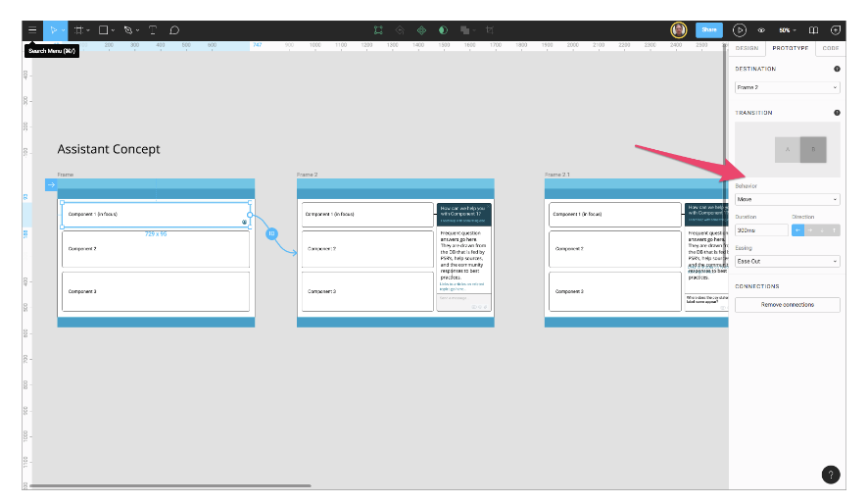
Task: Select Component 3 box in first frame
Action: click(x=156, y=291)
